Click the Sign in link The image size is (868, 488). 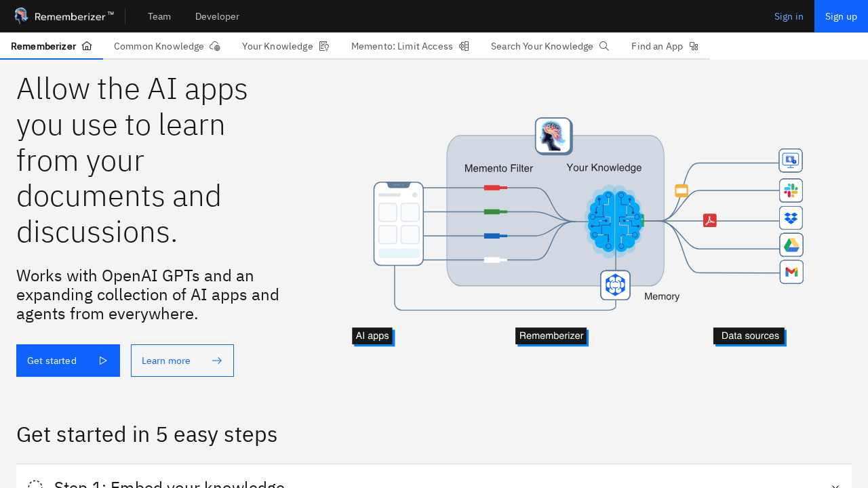click(789, 16)
